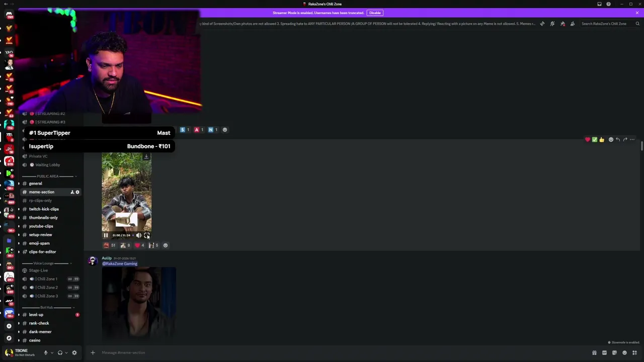Viewport: 644px width, 362px height.
Task: Toggle channel notification mute bell
Action: [x=552, y=24]
